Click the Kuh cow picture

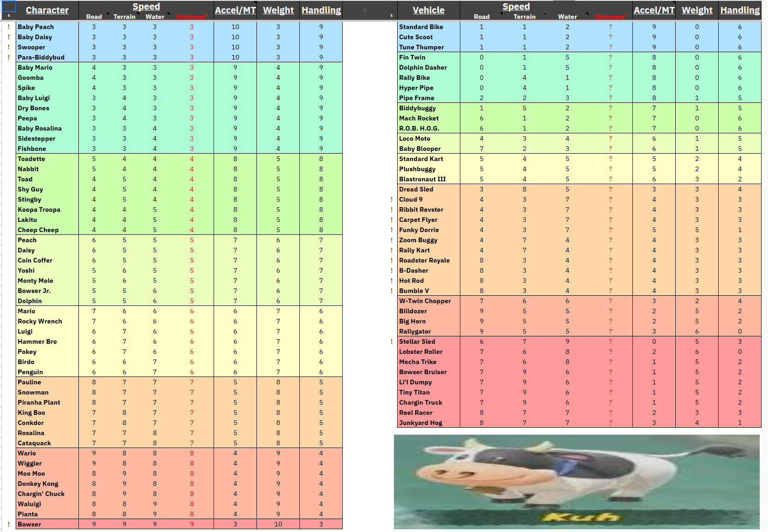pos(577,482)
